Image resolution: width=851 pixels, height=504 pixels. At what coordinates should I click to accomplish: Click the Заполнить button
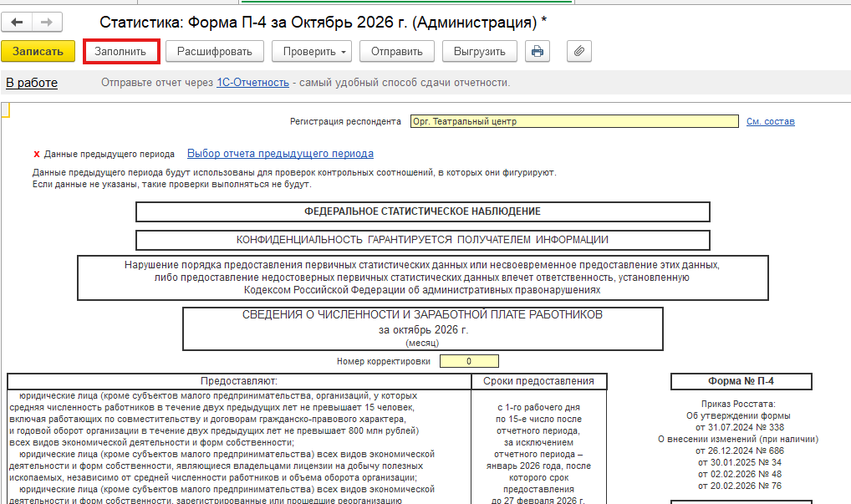pos(120,52)
